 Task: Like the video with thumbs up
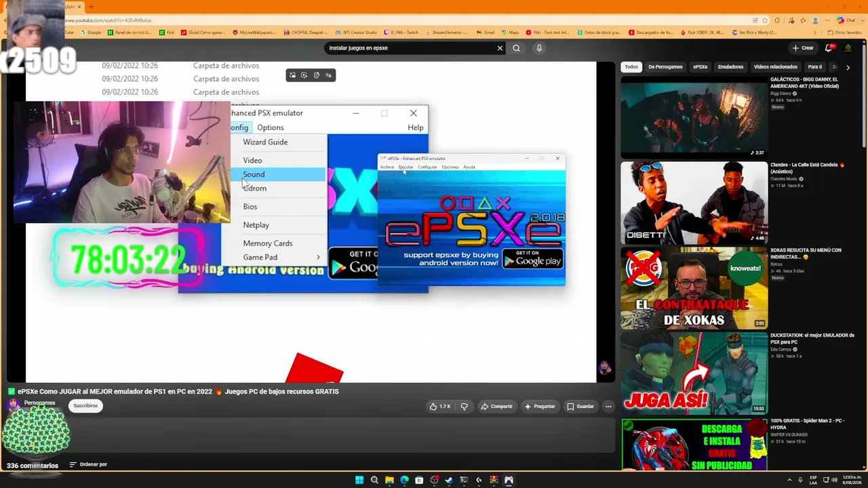pyautogui.click(x=440, y=407)
